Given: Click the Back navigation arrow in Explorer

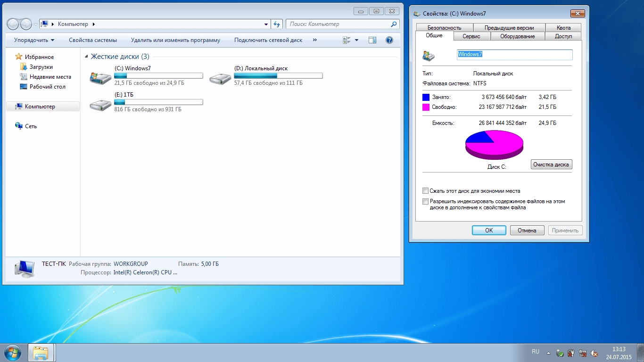Looking at the screenshot, I should click(13, 24).
